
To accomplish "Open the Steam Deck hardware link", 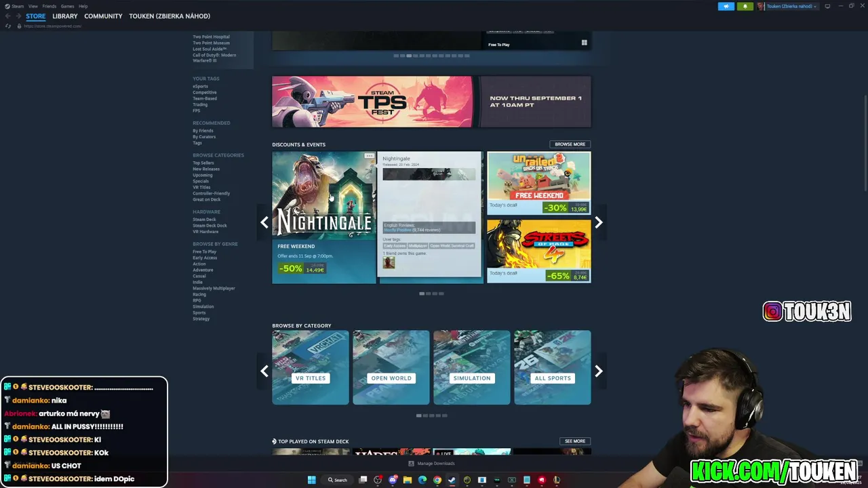I will point(204,220).
